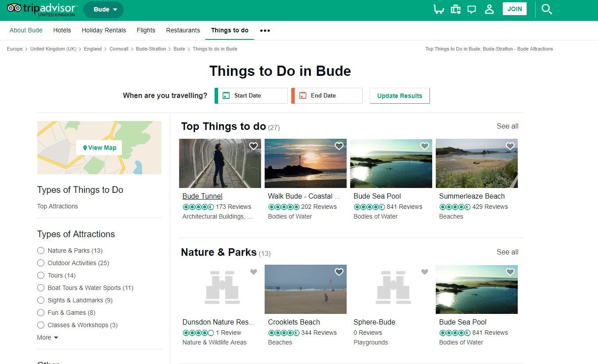Select Sights & Landmarks radio button
This screenshot has width=598, height=364.
click(x=41, y=300)
